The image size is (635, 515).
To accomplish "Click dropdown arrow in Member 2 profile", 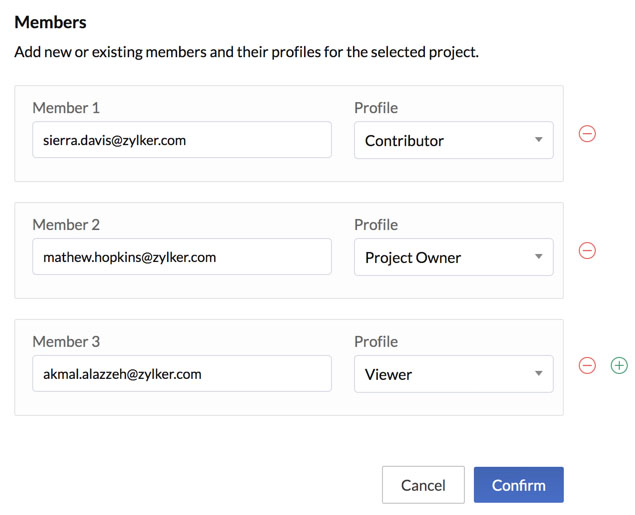I will coord(538,256).
